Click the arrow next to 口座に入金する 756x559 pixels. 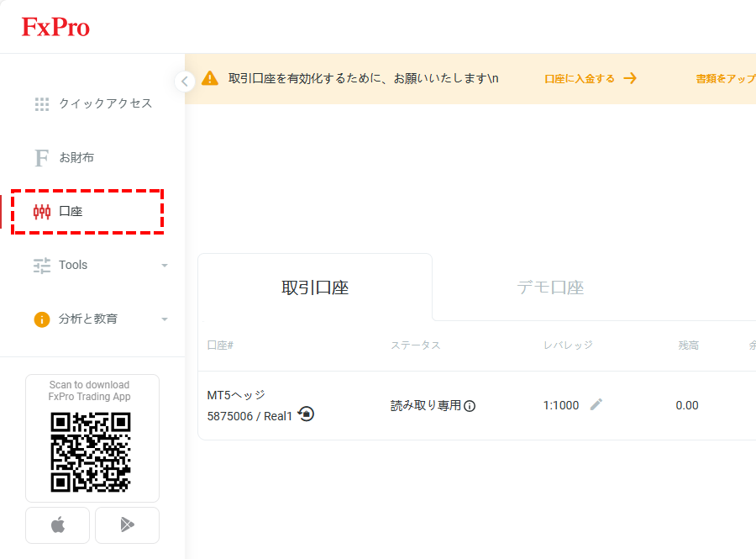pos(630,78)
